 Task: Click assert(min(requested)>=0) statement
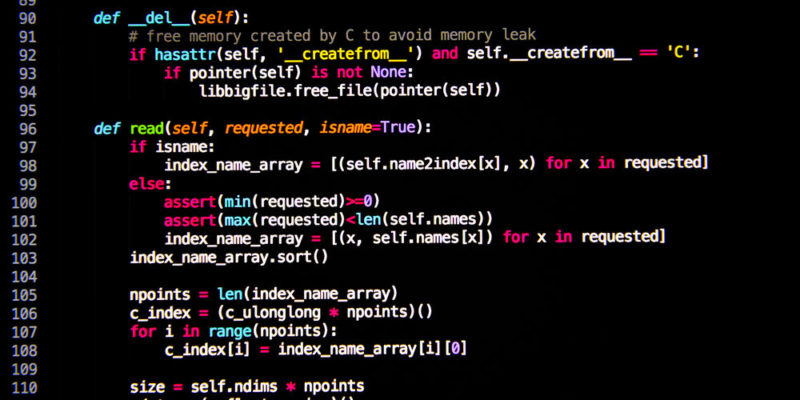point(272,202)
